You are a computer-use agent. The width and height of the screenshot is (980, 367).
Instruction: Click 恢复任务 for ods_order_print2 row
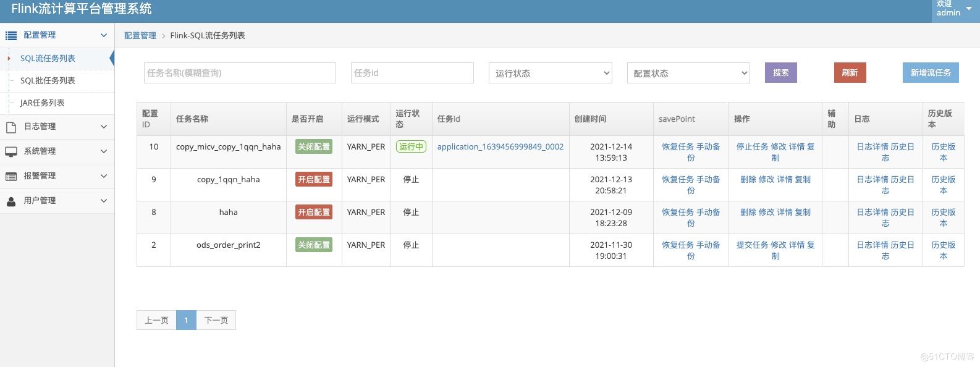tap(678, 245)
